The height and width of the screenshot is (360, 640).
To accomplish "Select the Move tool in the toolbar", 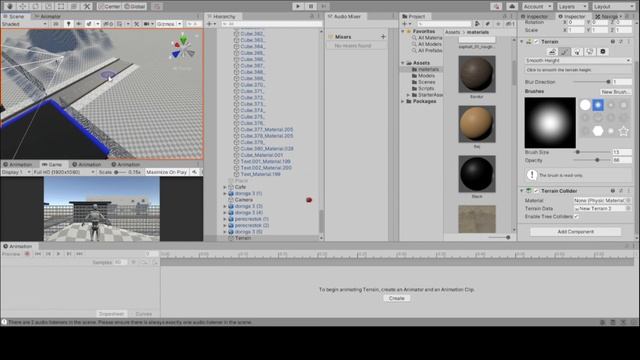I will tap(22, 7).
